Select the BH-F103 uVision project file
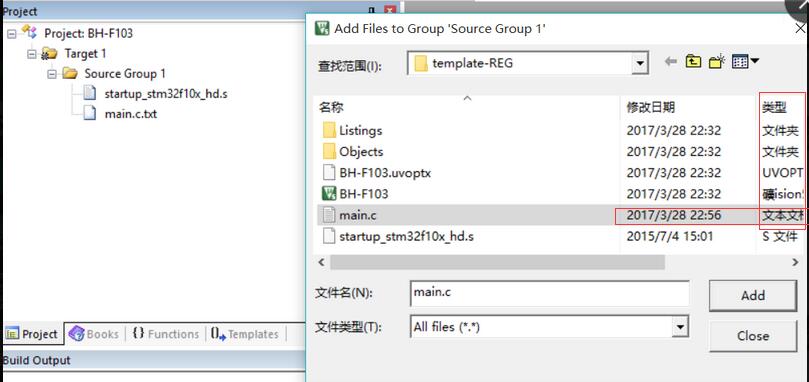This screenshot has height=382, width=809. point(364,194)
